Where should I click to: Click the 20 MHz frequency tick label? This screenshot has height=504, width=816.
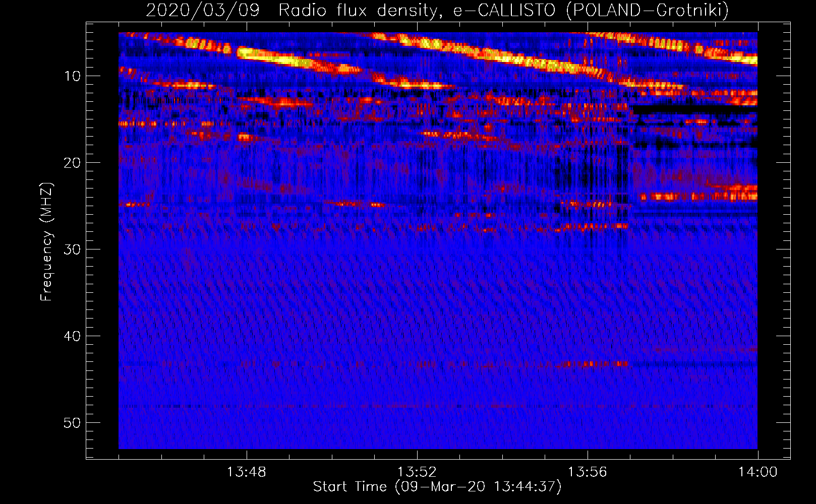[73, 163]
